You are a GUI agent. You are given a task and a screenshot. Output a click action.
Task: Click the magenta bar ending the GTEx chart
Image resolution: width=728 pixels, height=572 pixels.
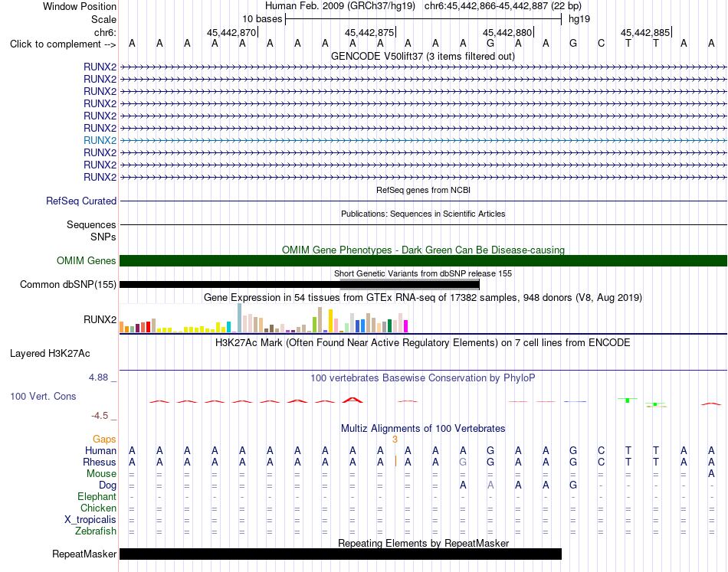pos(406,326)
